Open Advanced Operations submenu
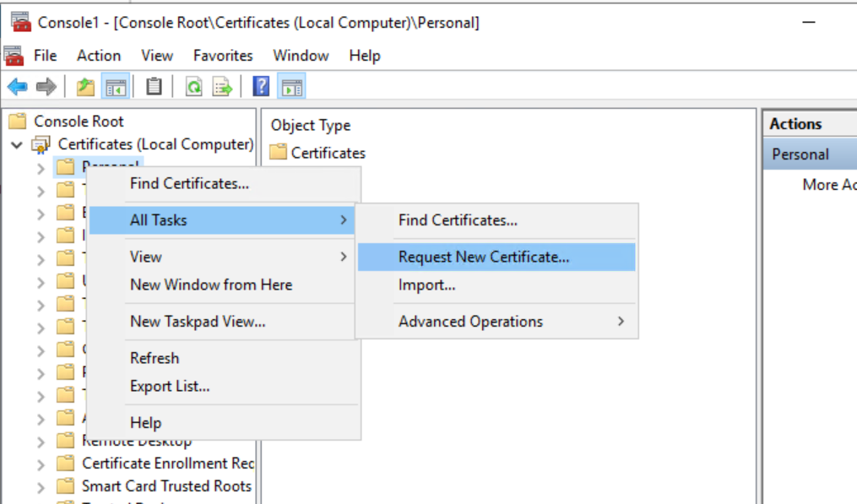 click(x=496, y=322)
